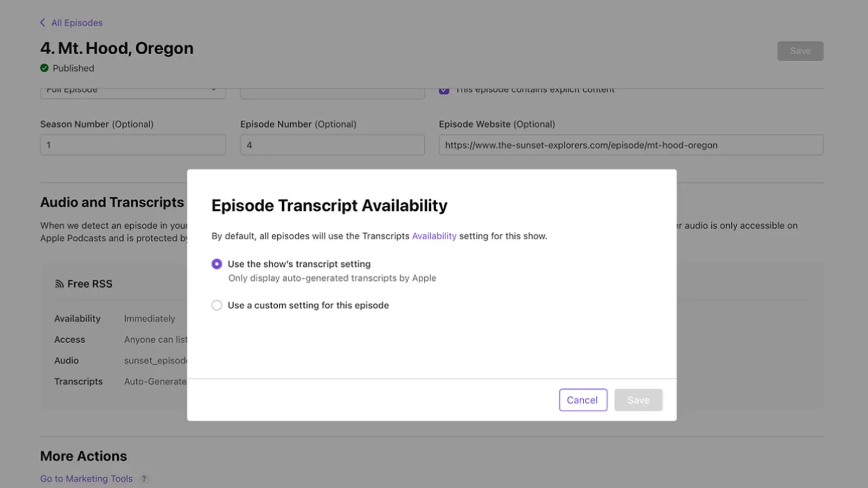Click the 'Audio' row label
The width and height of the screenshot is (868, 488).
pos(66,361)
